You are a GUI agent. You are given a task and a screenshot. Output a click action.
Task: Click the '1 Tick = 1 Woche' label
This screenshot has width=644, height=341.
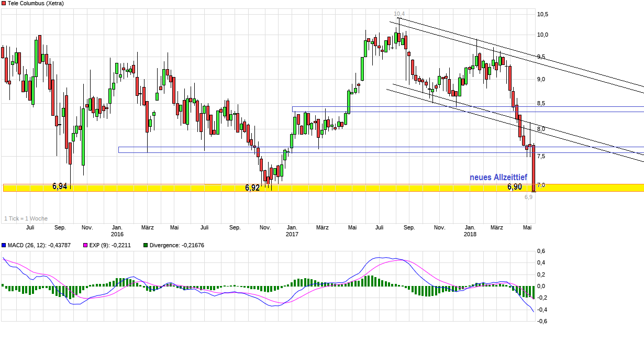coord(26,218)
